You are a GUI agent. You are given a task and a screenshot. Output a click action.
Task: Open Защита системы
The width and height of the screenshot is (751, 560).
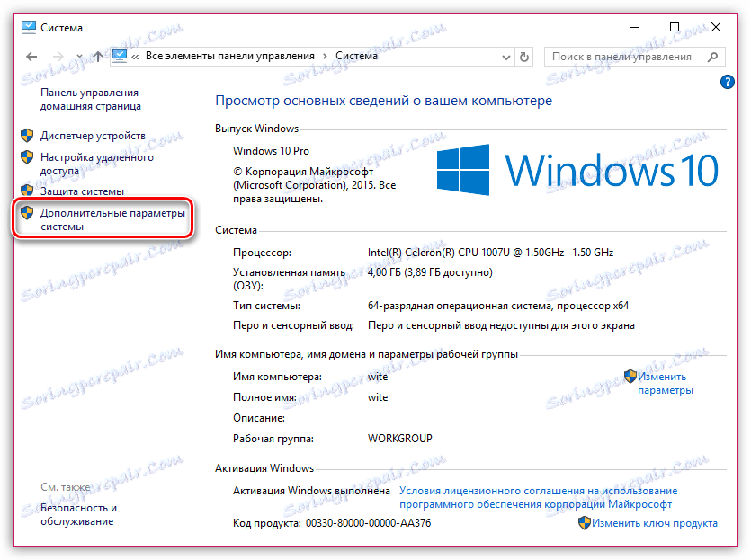(82, 191)
